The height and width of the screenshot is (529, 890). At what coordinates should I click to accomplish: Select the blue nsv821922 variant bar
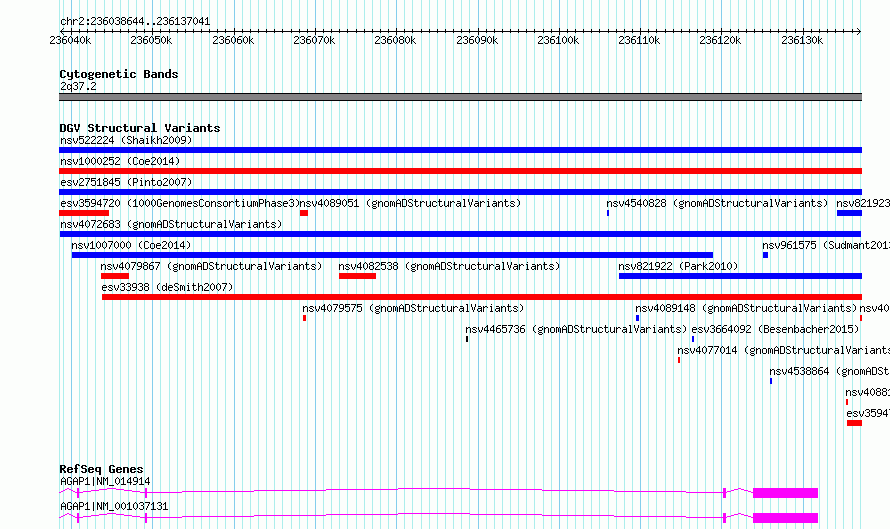click(740, 276)
